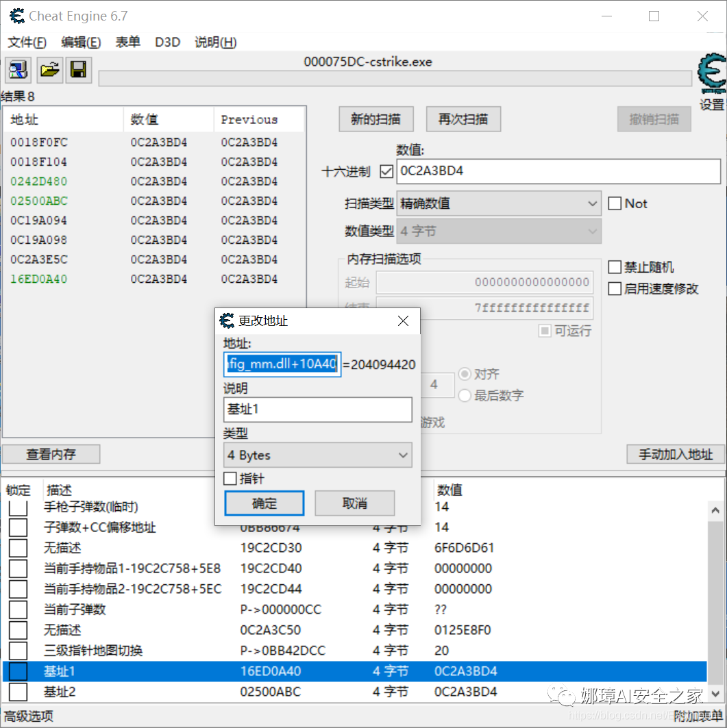Open a cheat table file icon
Viewport: 727px width, 728px height.
pyautogui.click(x=50, y=70)
